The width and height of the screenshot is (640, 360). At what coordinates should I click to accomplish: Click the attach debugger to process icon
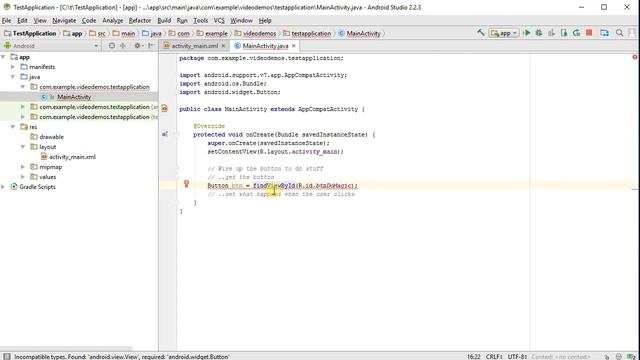[564, 33]
